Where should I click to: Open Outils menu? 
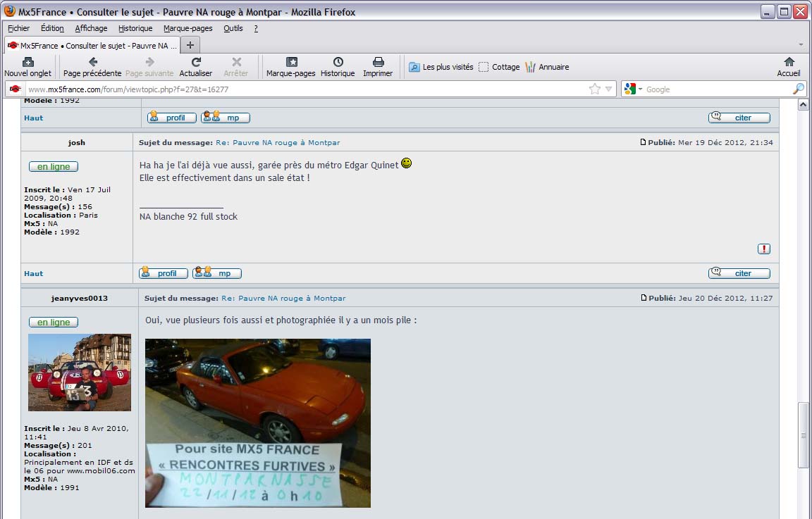(x=233, y=28)
